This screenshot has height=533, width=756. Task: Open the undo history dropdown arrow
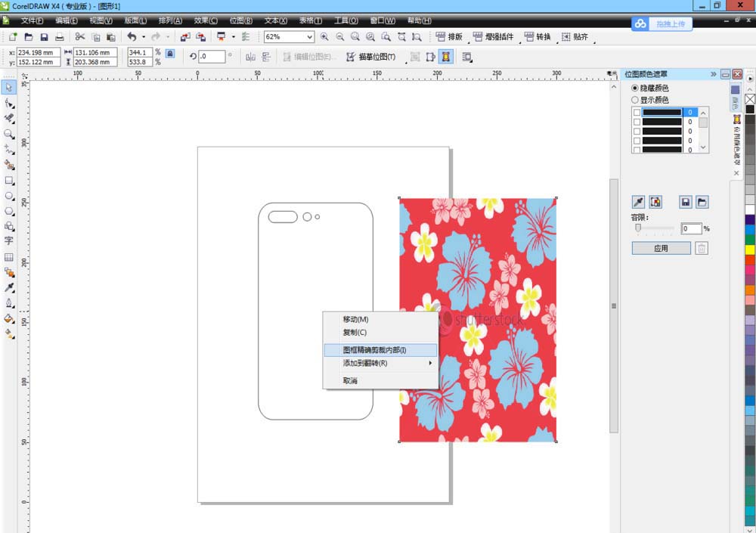pyautogui.click(x=143, y=36)
